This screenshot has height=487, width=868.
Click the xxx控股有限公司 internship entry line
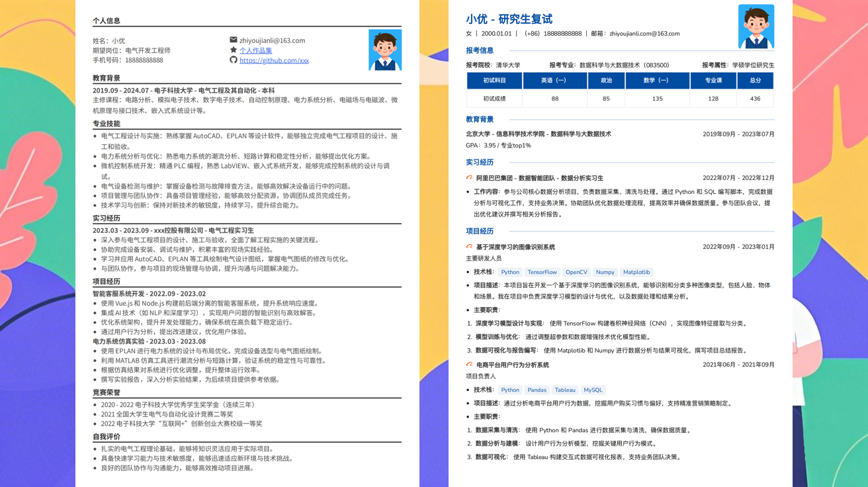[x=173, y=230]
